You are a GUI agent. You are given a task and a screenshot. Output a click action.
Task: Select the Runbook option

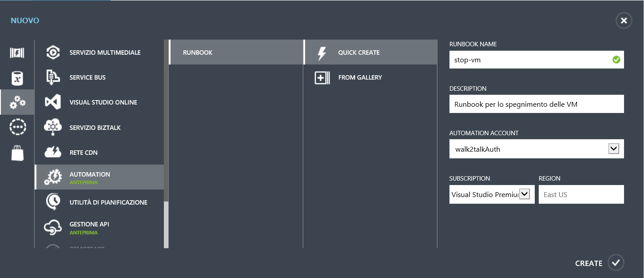pos(236,52)
